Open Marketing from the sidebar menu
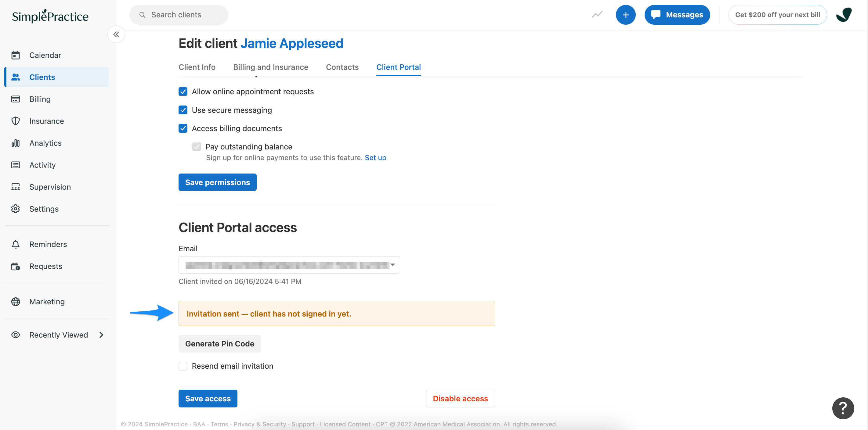Image resolution: width=868 pixels, height=430 pixels. tap(56, 301)
